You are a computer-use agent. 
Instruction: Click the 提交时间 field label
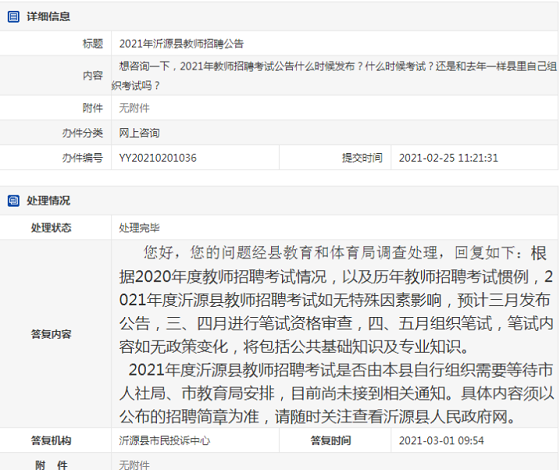[362, 158]
